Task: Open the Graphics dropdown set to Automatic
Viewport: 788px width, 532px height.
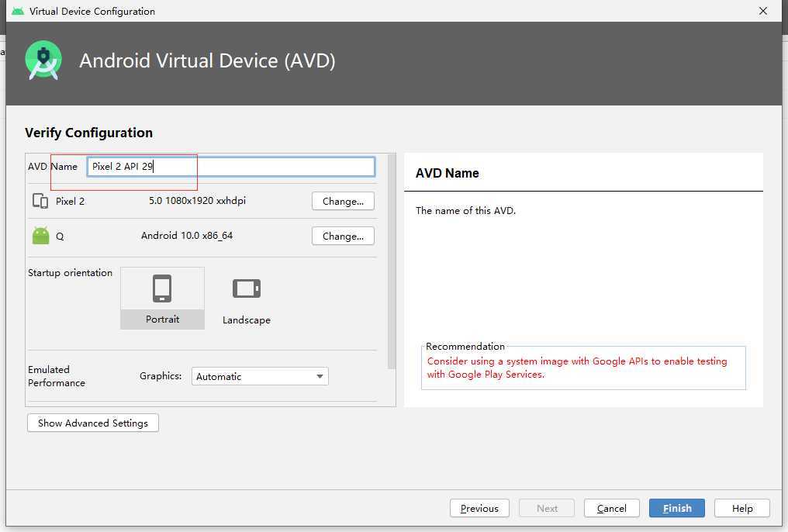Action: 260,376
